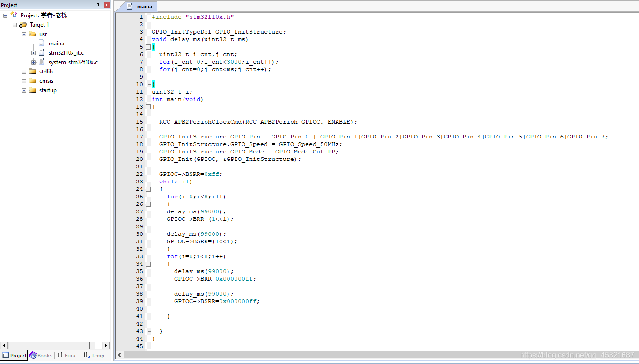
Task: Click the Target 1 icon in the tree
Action: pyautogui.click(x=23, y=25)
